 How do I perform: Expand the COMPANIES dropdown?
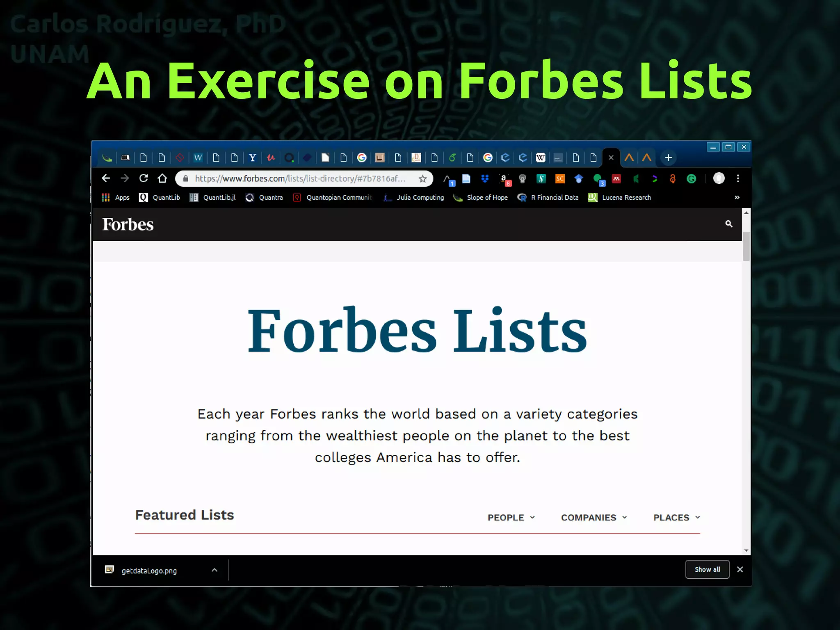coord(594,517)
